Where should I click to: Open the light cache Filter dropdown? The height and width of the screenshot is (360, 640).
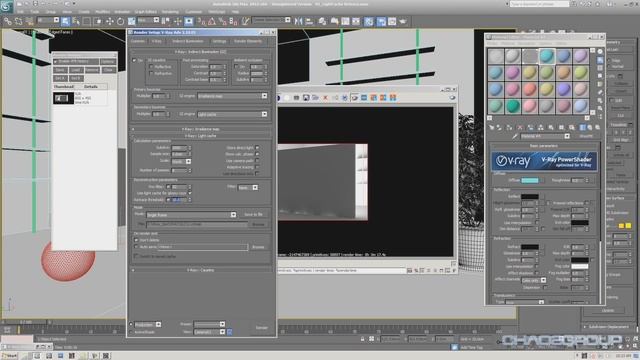coord(248,187)
